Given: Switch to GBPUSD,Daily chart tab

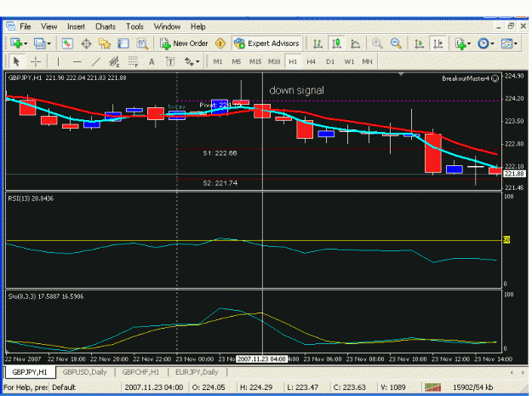Looking at the screenshot, I should coord(85,372).
